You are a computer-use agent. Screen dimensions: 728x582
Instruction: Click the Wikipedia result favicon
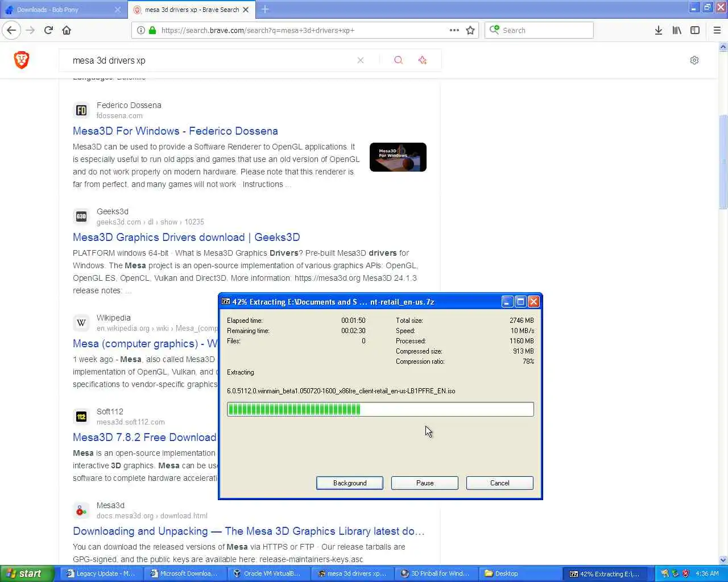coord(81,323)
